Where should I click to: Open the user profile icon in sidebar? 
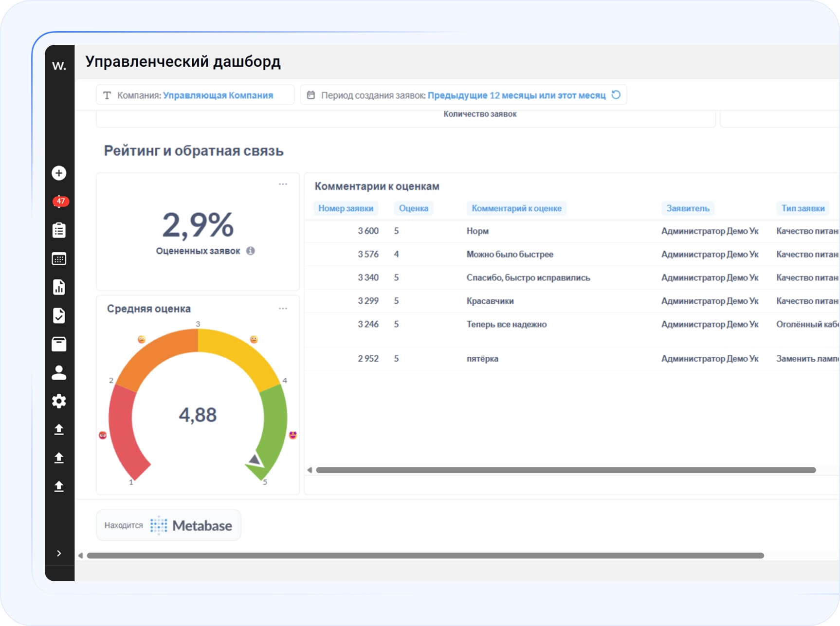point(59,373)
